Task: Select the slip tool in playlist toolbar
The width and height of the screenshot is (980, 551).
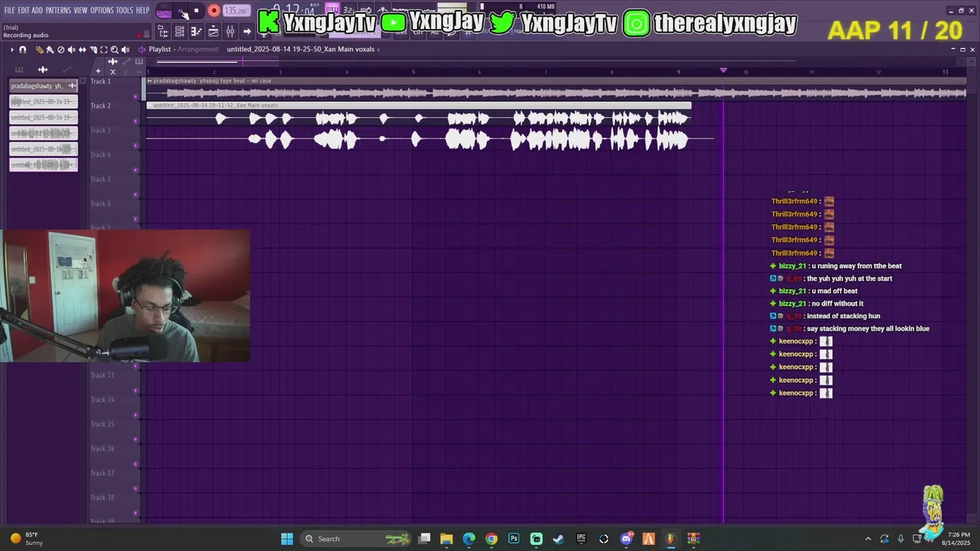Action: tap(83, 50)
